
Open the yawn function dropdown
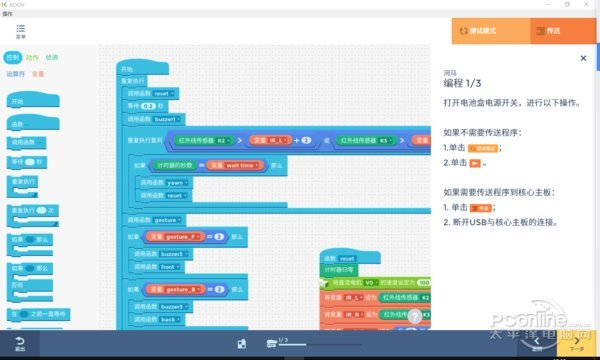coord(178,183)
